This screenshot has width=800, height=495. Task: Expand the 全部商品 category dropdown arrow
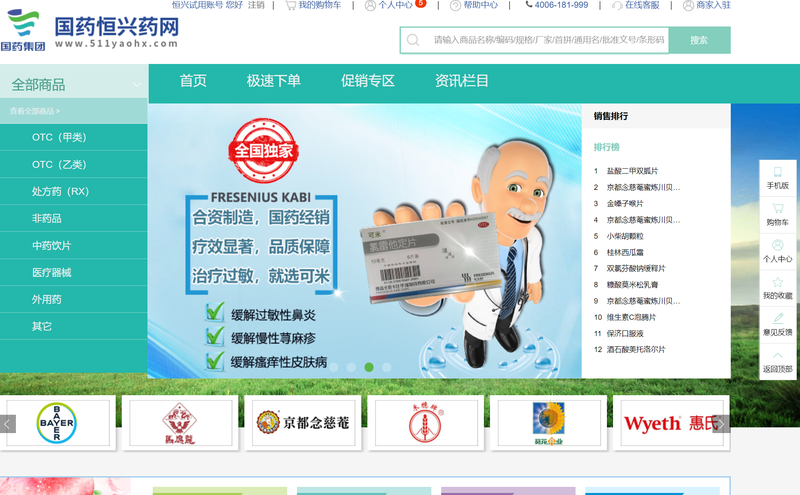click(x=137, y=84)
